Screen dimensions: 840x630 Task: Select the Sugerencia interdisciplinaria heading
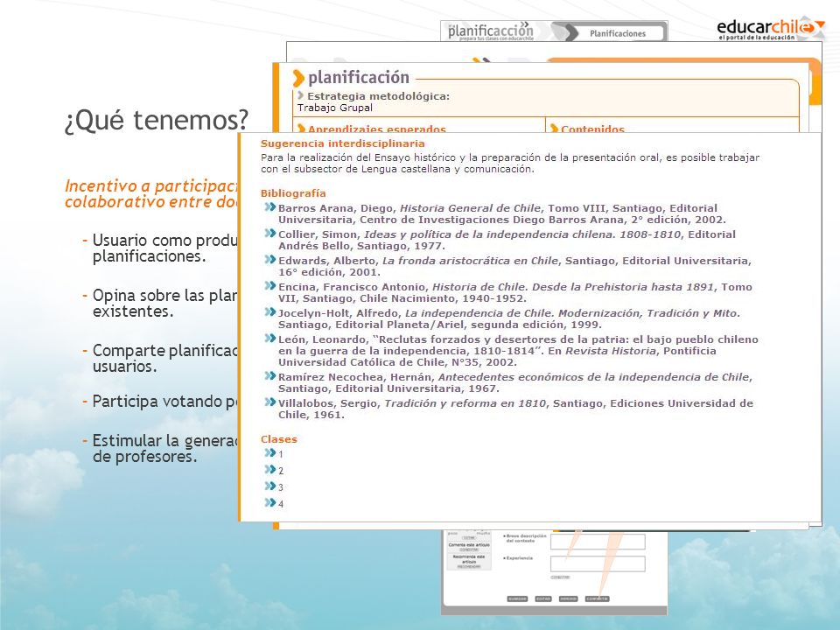343,143
